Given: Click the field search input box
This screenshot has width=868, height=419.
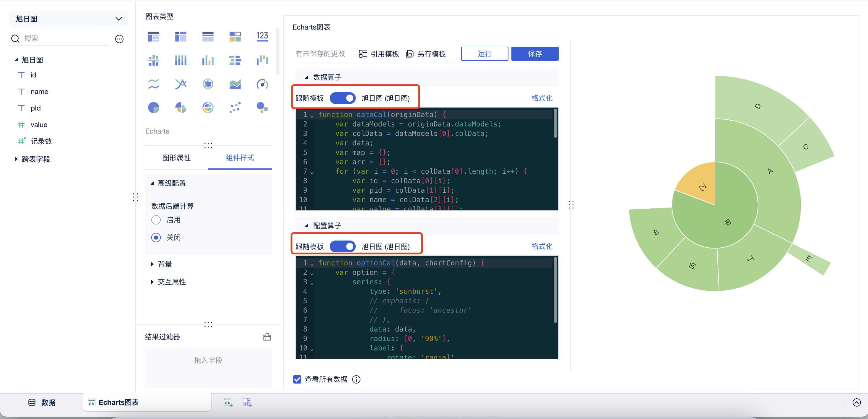Looking at the screenshot, I should click(x=64, y=39).
